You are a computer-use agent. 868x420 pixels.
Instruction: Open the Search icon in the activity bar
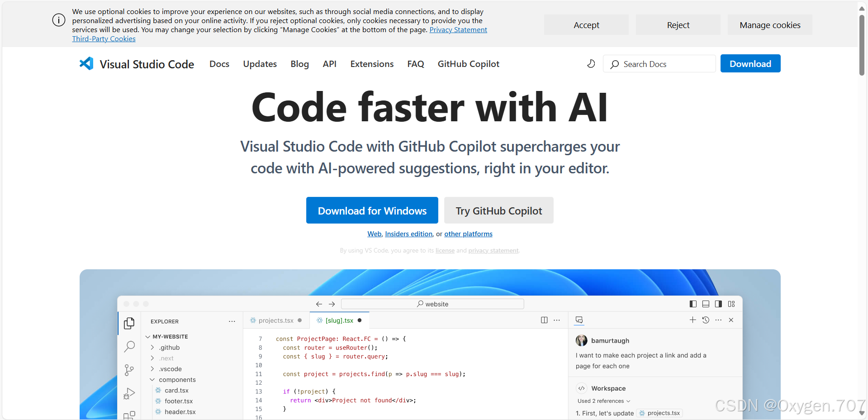click(129, 347)
